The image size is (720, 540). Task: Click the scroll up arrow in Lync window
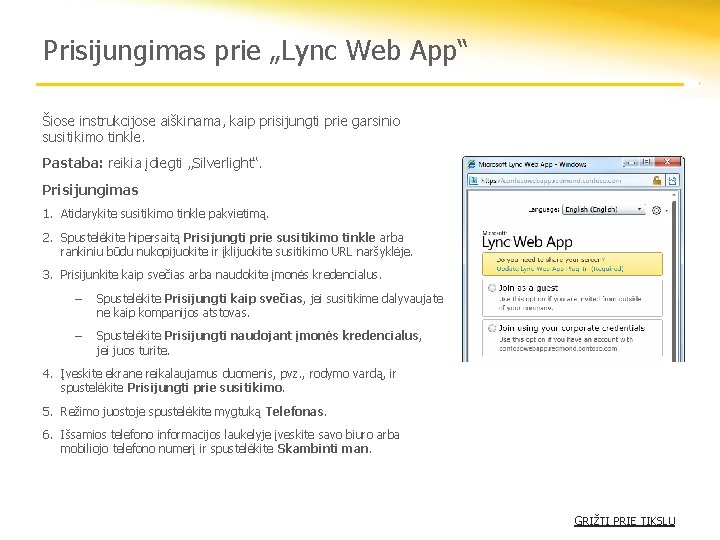[674, 195]
